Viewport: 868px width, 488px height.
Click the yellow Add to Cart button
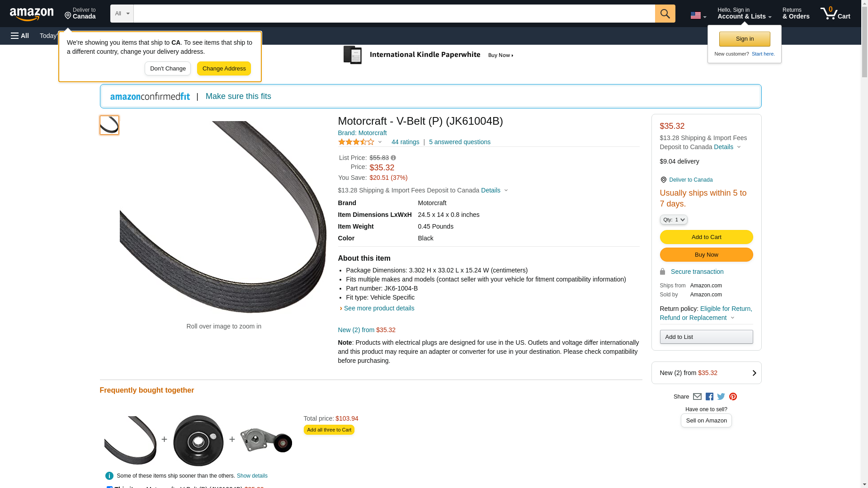706,237
